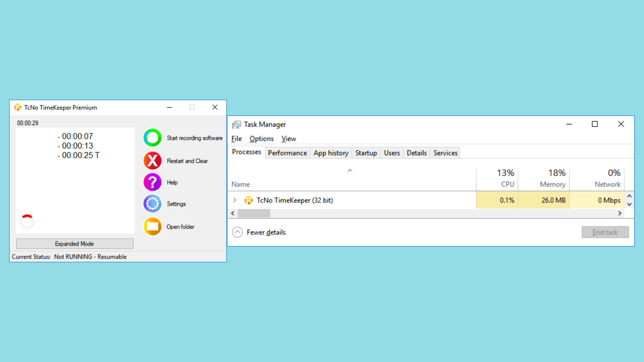Image resolution: width=644 pixels, height=362 pixels.
Task: Switch to the Startup tab
Action: [366, 153]
